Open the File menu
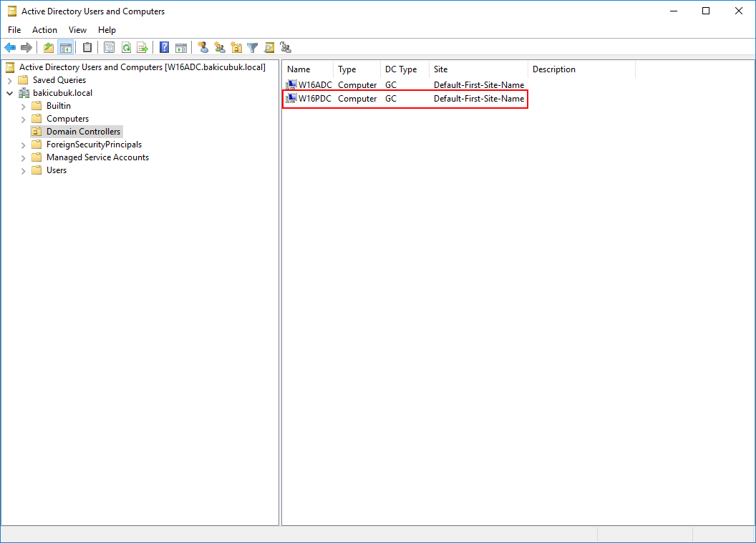The height and width of the screenshot is (543, 756). pos(14,30)
